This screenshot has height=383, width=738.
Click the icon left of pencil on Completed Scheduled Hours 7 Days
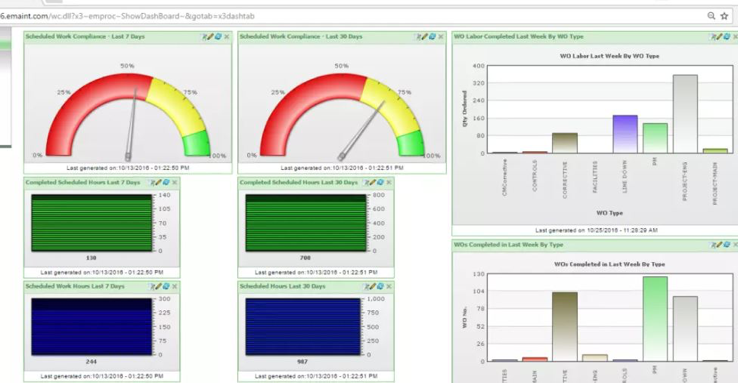coord(152,183)
